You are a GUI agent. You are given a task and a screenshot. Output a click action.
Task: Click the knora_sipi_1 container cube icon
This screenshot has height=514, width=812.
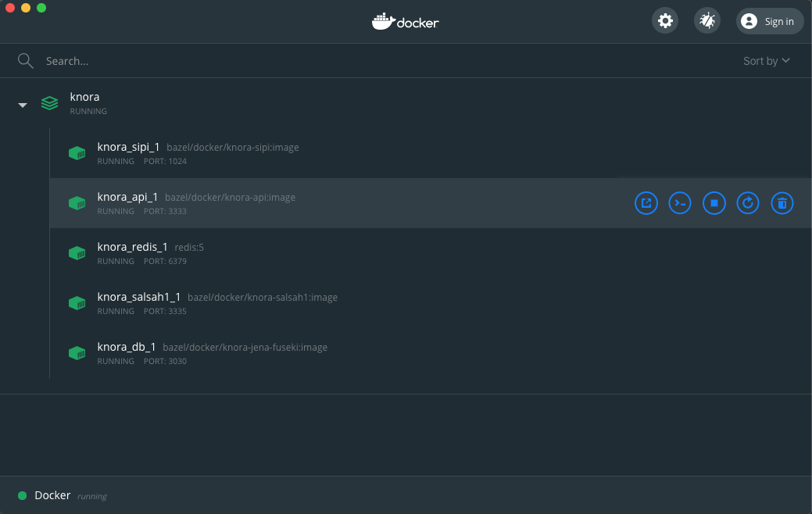[x=77, y=152]
